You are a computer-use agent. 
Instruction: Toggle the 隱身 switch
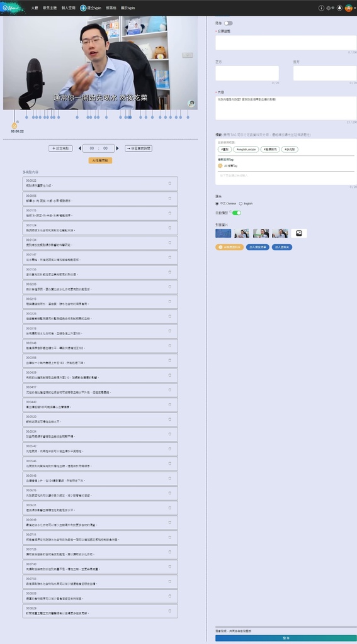coord(229,23)
